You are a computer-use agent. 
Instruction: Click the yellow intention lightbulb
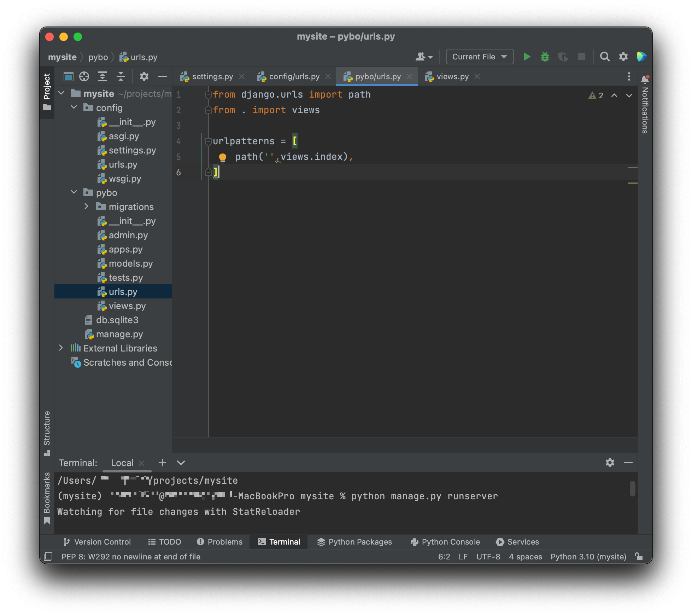pos(222,157)
